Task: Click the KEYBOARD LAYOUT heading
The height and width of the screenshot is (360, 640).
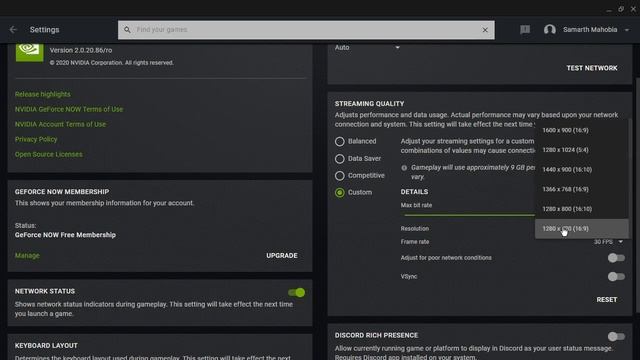Action: [46, 346]
